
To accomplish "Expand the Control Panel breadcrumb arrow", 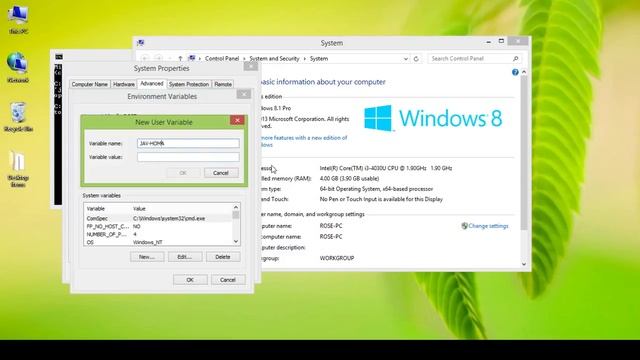I will pos(244,59).
